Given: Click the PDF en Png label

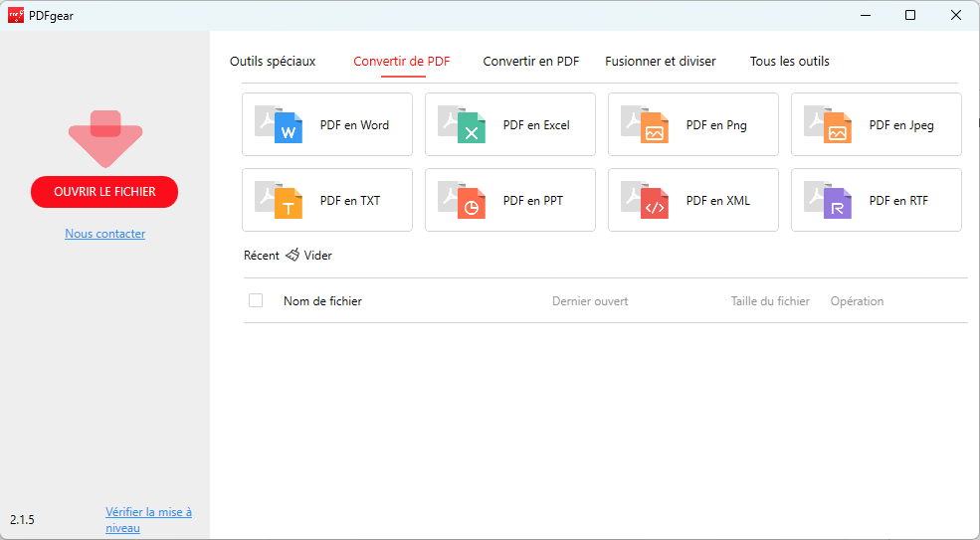Looking at the screenshot, I should (x=716, y=125).
